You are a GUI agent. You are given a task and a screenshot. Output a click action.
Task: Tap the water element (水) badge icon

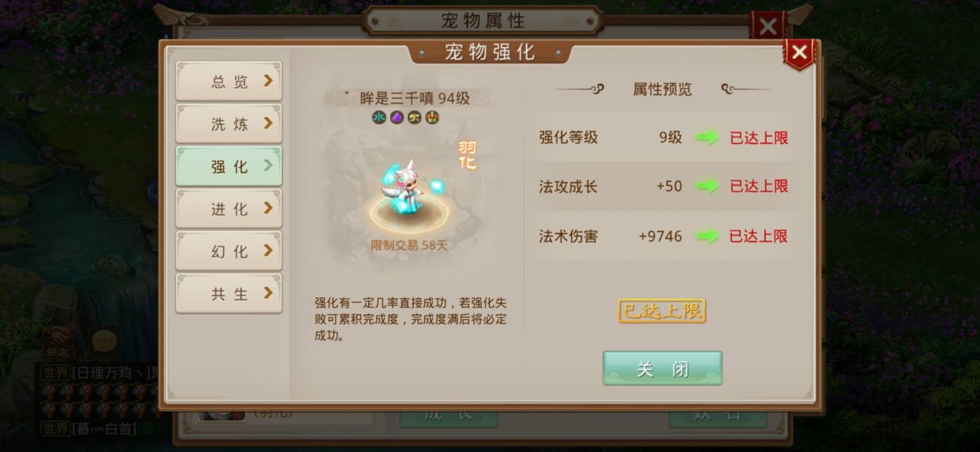tap(379, 117)
